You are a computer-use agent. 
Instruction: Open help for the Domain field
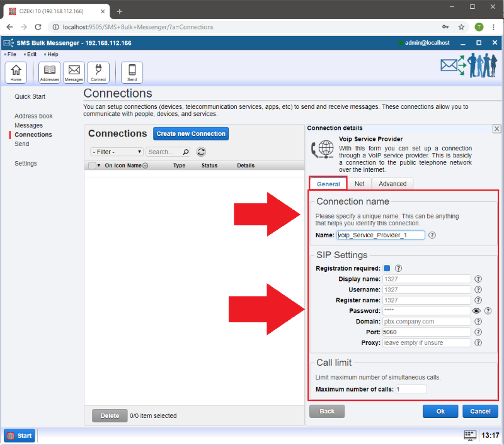click(478, 322)
